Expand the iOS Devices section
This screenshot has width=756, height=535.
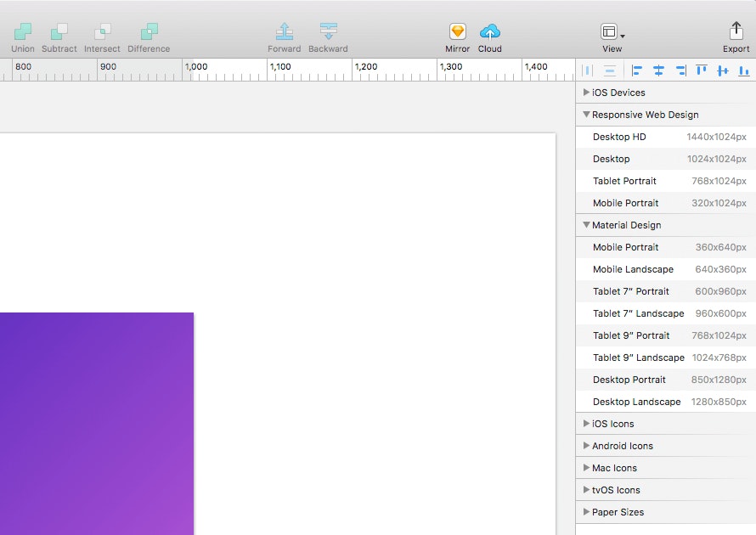(x=586, y=93)
